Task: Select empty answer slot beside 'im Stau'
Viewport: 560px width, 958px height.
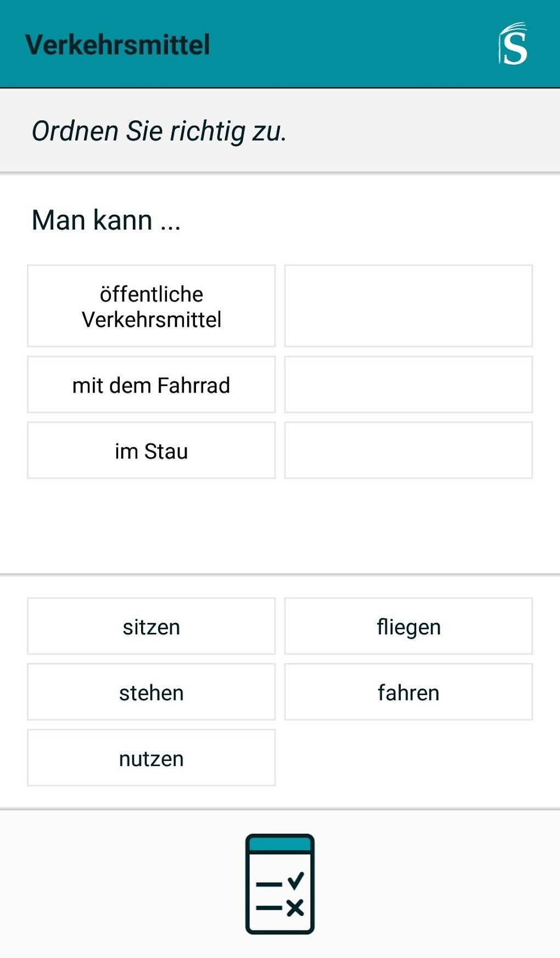Action: pyautogui.click(x=408, y=451)
